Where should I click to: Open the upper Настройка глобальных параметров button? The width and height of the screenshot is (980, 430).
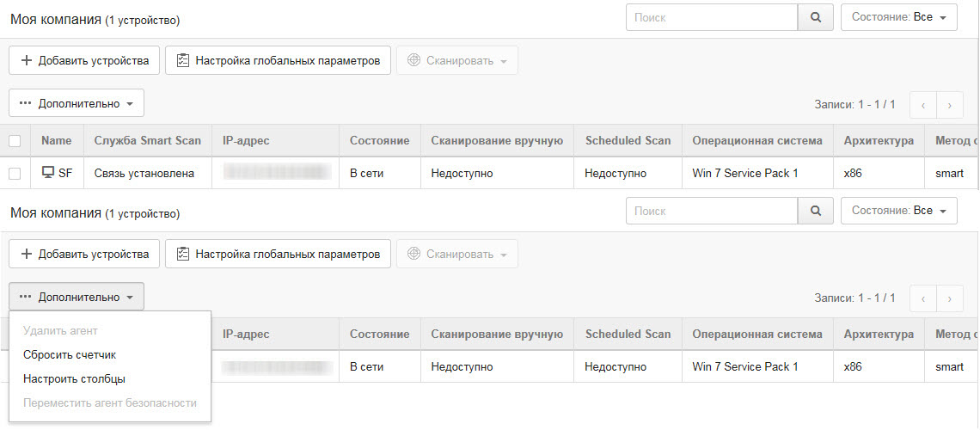278,60
